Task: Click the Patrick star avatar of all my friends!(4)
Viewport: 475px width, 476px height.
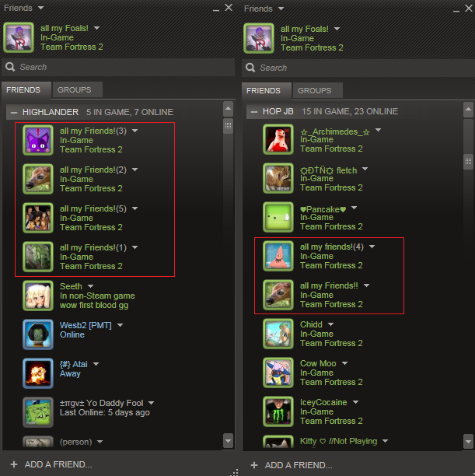Action: [278, 256]
